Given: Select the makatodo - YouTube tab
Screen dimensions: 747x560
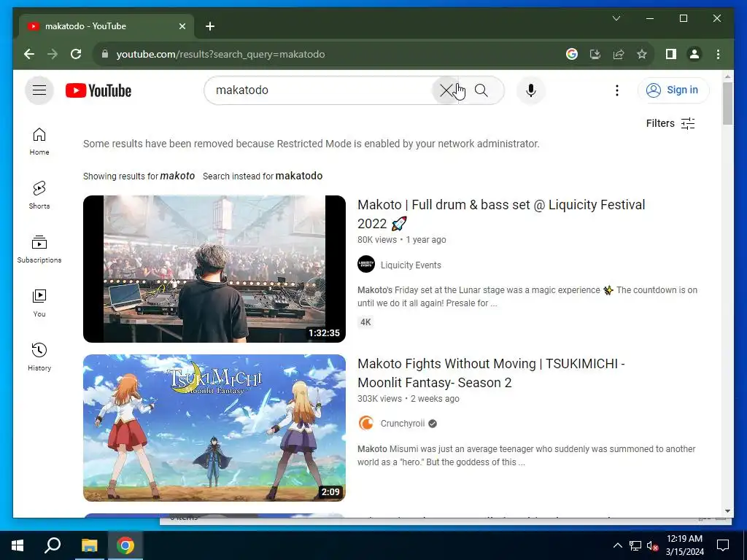Looking at the screenshot, I should click(x=107, y=26).
